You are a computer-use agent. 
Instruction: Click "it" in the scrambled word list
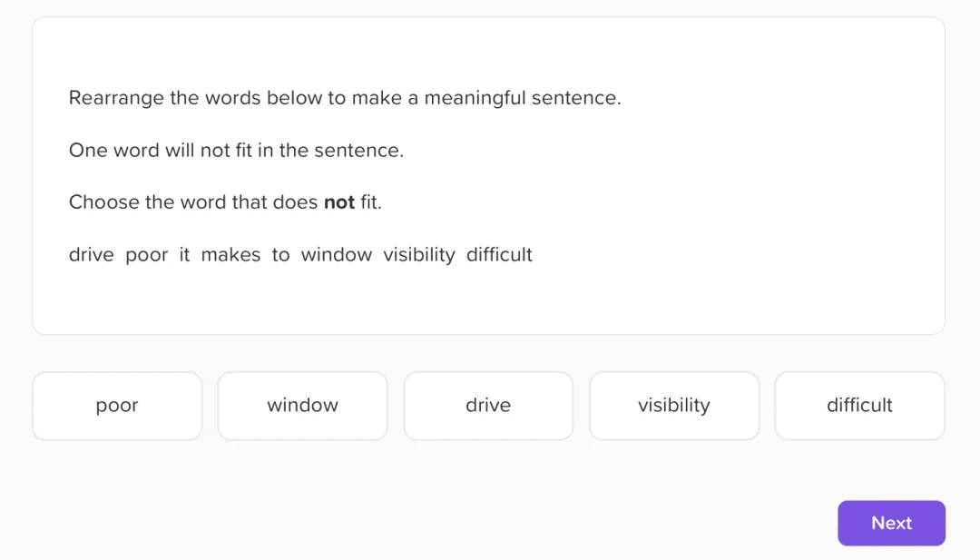[x=184, y=255]
